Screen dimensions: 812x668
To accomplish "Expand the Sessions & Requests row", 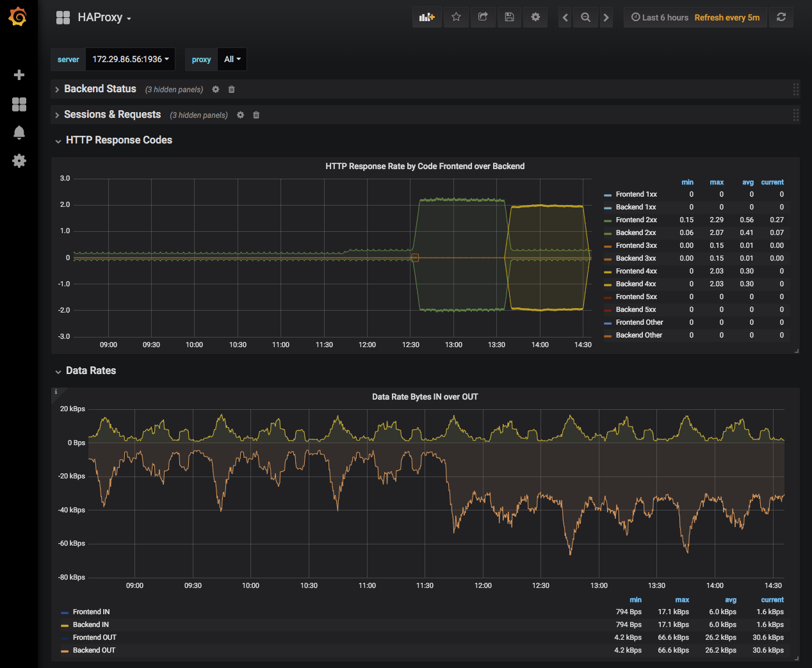I will (112, 115).
